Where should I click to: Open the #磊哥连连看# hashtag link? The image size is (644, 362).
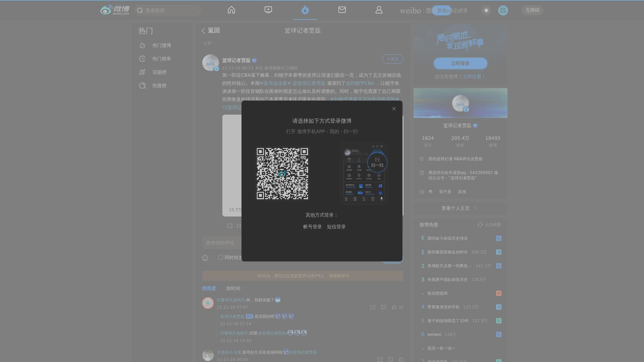point(275,83)
